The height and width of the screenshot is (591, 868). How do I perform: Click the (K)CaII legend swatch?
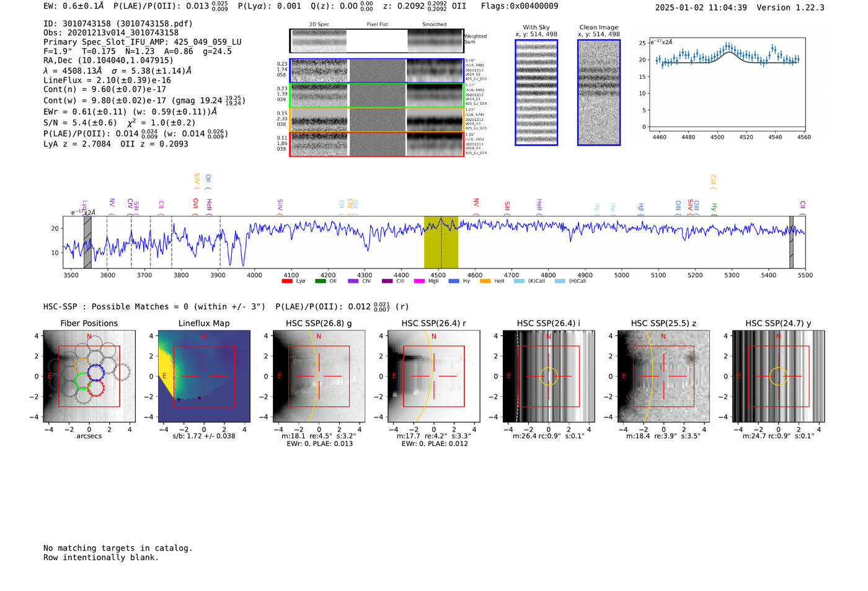520,282
